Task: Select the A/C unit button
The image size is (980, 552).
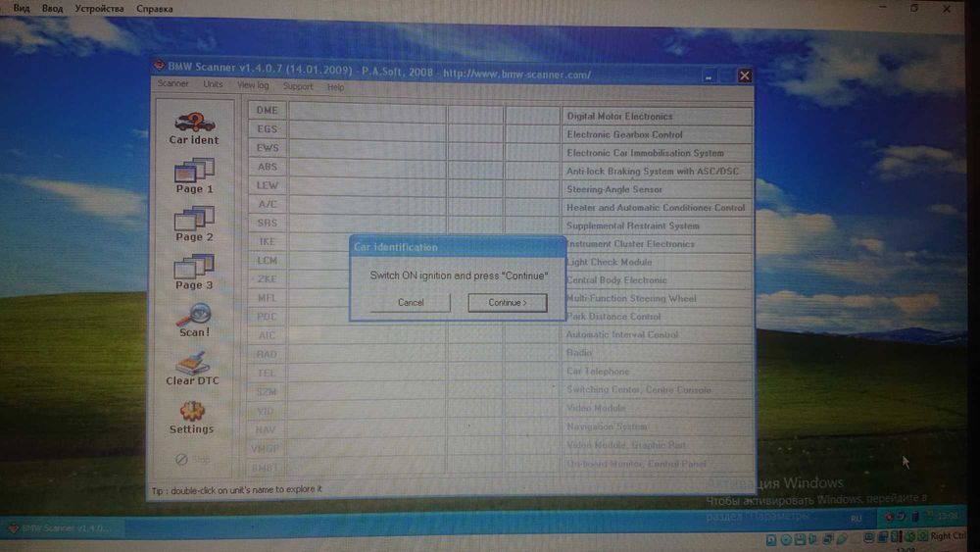Action: pyautogui.click(x=267, y=204)
